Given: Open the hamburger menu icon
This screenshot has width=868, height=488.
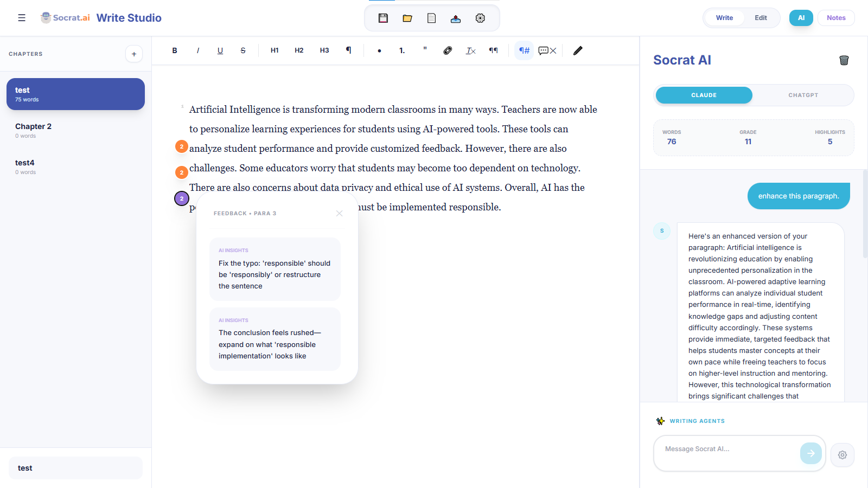Looking at the screenshot, I should [22, 18].
